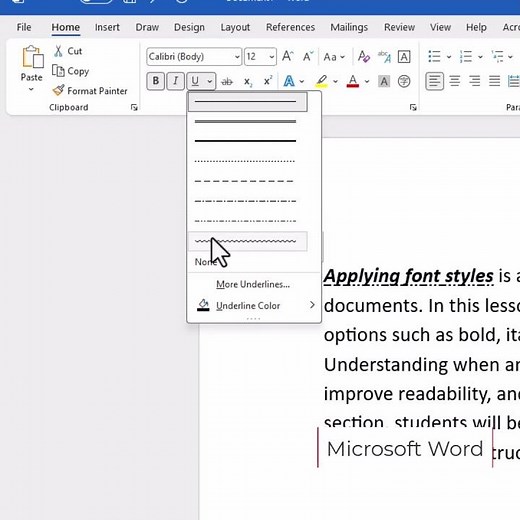Expand the bullets library arrow
The height and width of the screenshot is (520, 520).
coord(449,57)
